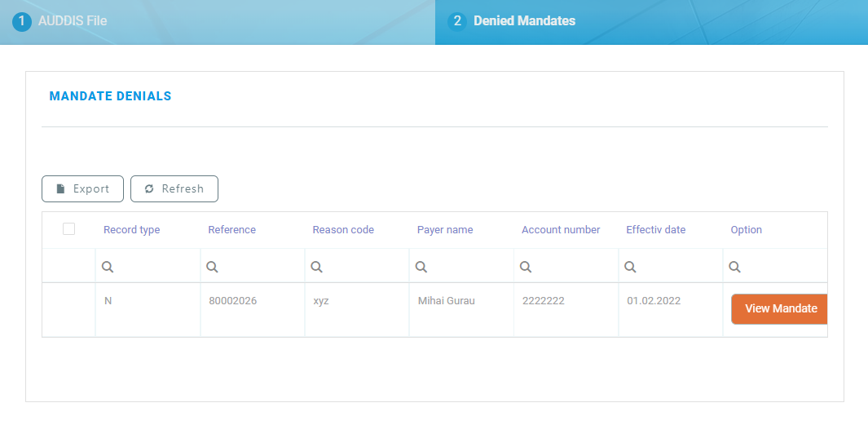
Task: Click search icon under Effectiv date column
Action: point(630,267)
